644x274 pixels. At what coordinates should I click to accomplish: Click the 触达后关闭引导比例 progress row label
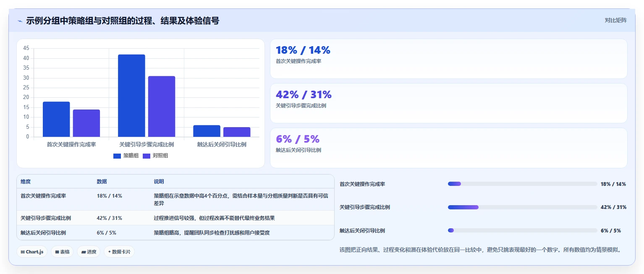(362, 230)
